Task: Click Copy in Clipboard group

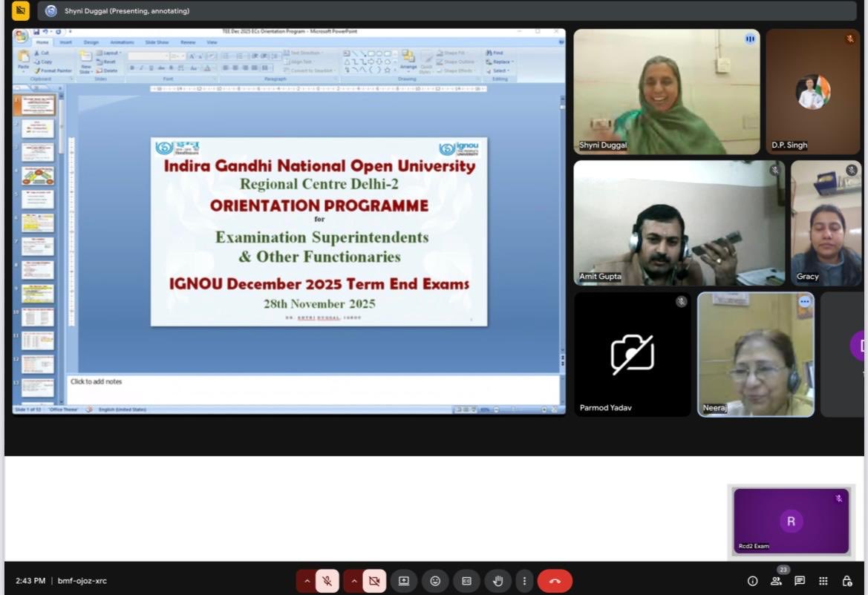Action: 44,62
